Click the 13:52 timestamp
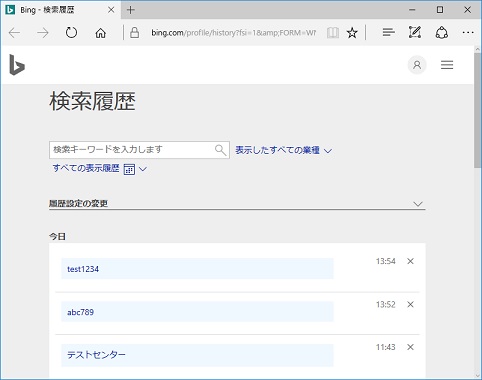 386,304
